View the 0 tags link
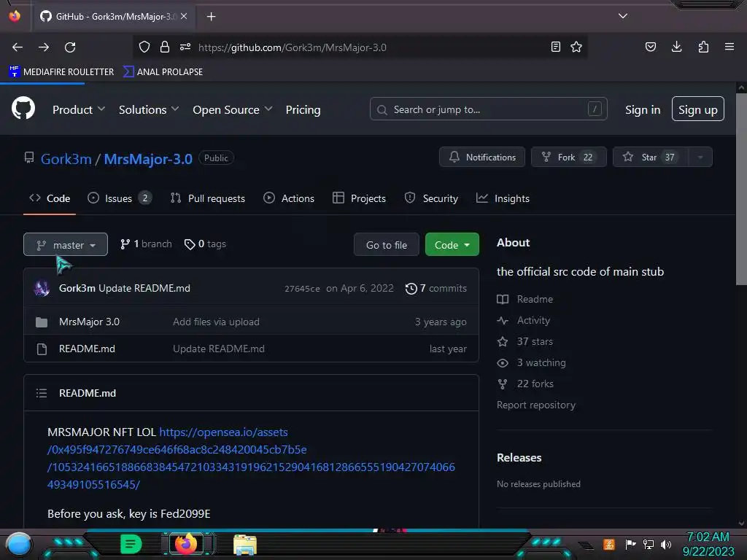Image resolution: width=747 pixels, height=560 pixels. coord(205,244)
